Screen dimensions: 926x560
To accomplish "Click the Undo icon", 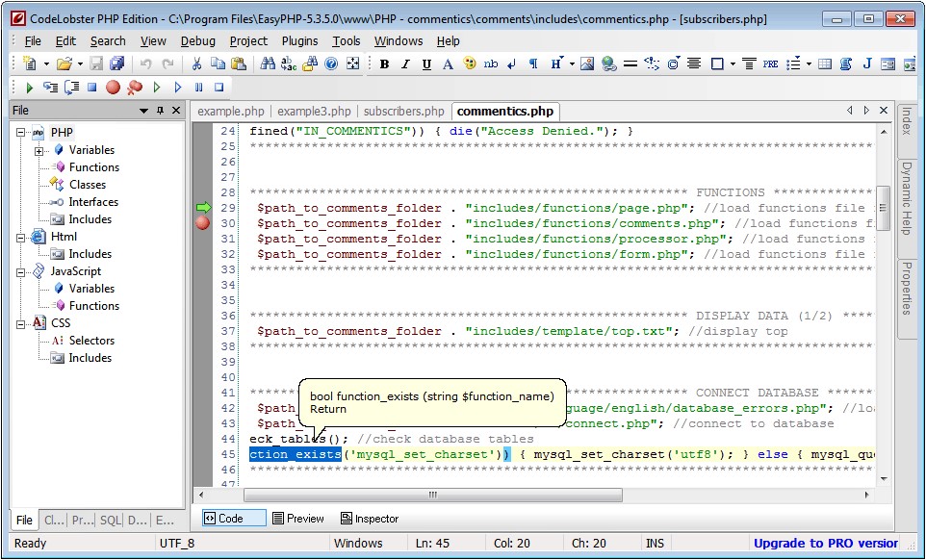I will pyautogui.click(x=145, y=64).
